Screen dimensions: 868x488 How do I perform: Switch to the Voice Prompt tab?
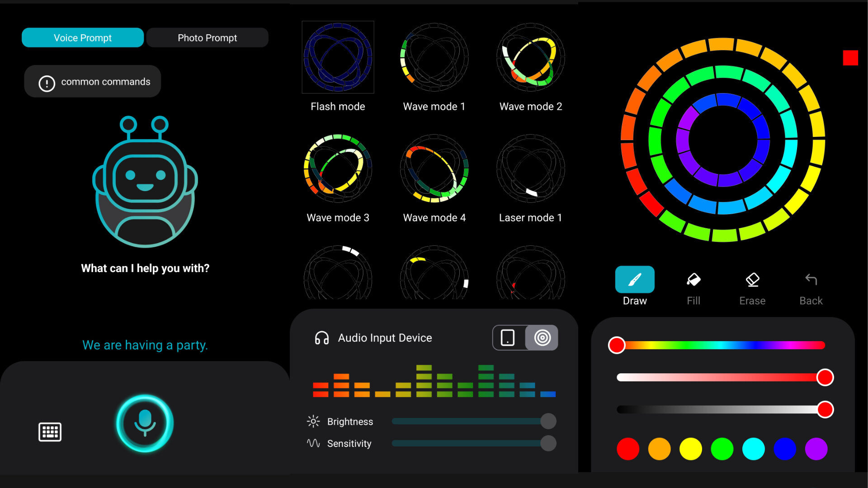(83, 38)
